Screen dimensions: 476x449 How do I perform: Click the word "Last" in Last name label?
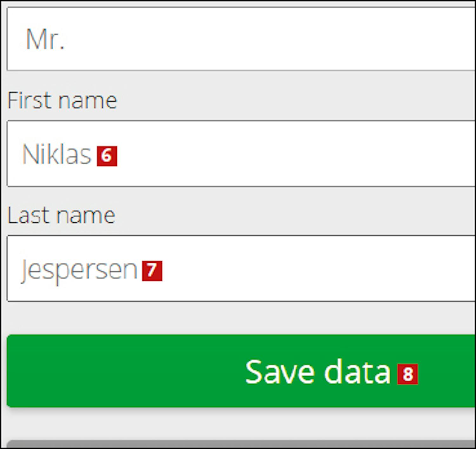(x=28, y=215)
